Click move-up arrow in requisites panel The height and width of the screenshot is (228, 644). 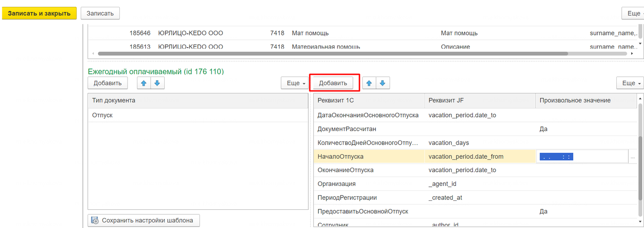click(x=369, y=83)
